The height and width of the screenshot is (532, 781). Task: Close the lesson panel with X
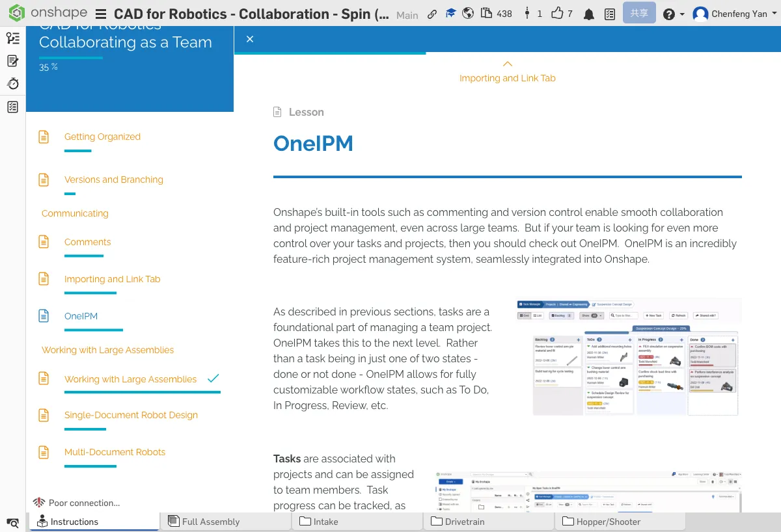(x=250, y=39)
